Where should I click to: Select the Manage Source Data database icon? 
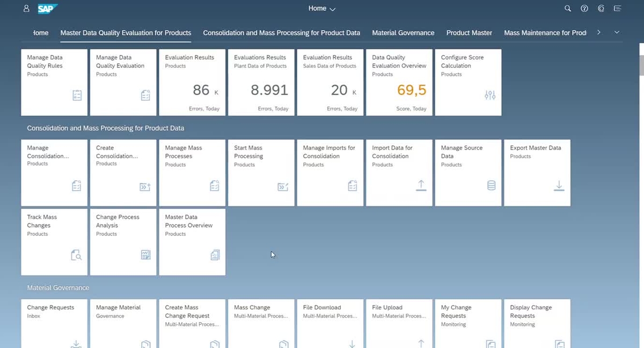491,185
